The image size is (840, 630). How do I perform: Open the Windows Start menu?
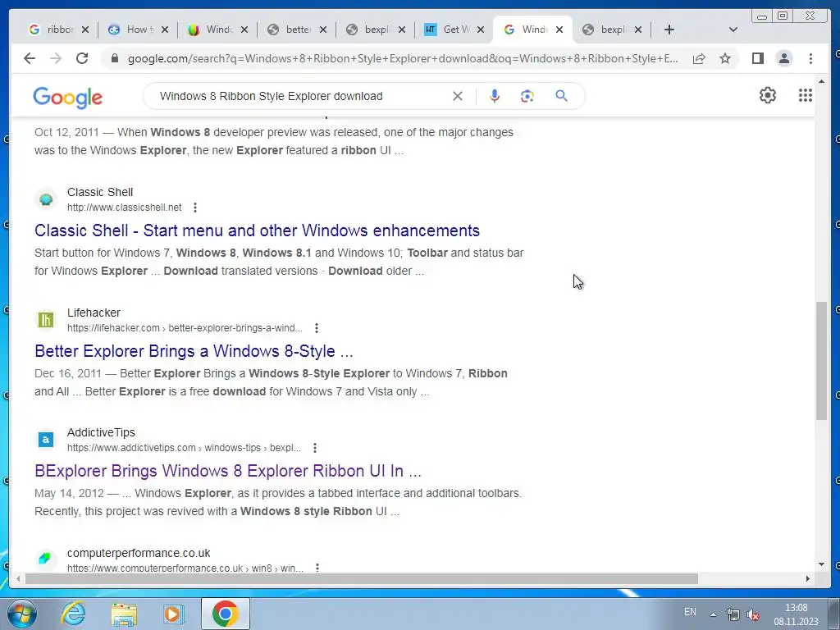[22, 614]
